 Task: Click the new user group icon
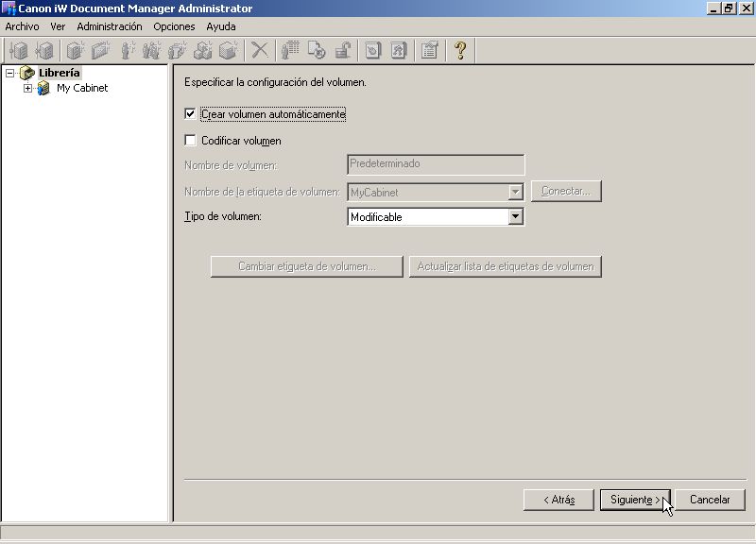(151, 50)
